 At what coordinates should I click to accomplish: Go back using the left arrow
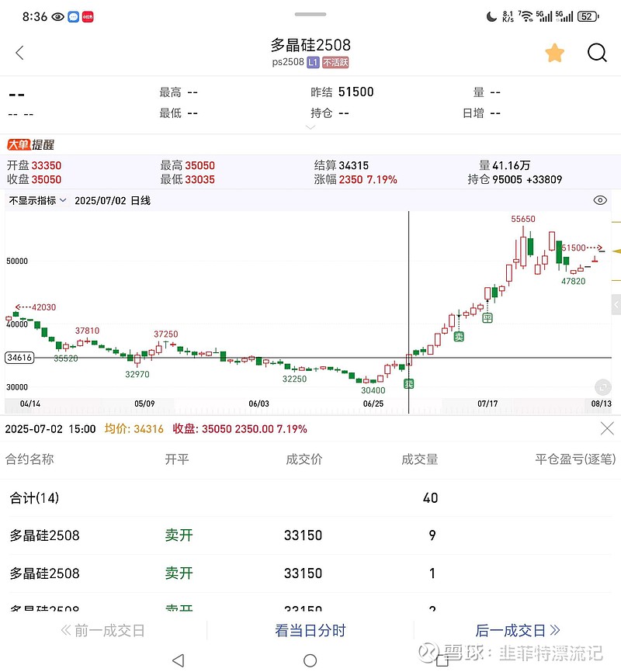[19, 53]
